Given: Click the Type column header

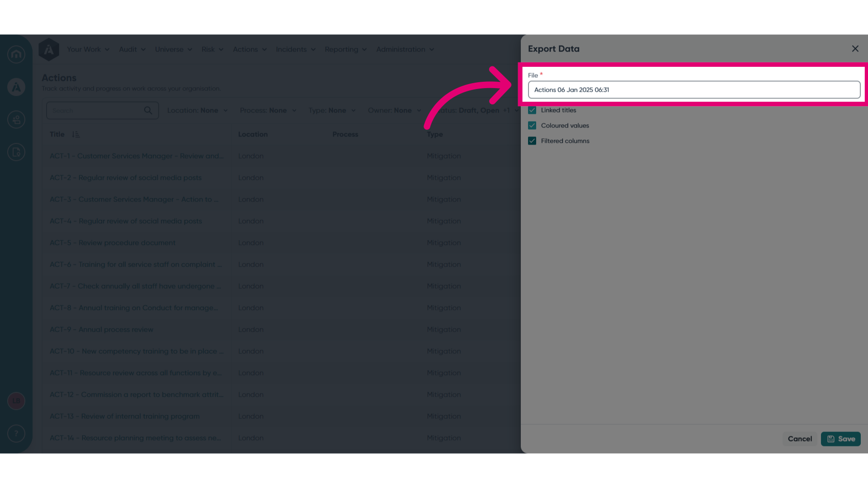Looking at the screenshot, I should coord(435,134).
